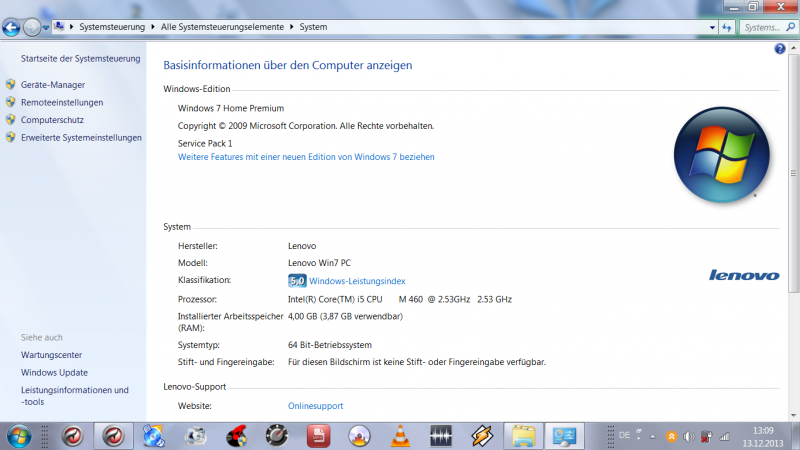The height and width of the screenshot is (450, 800).
Task: Click the power tray icon with red X
Action: coord(707,437)
